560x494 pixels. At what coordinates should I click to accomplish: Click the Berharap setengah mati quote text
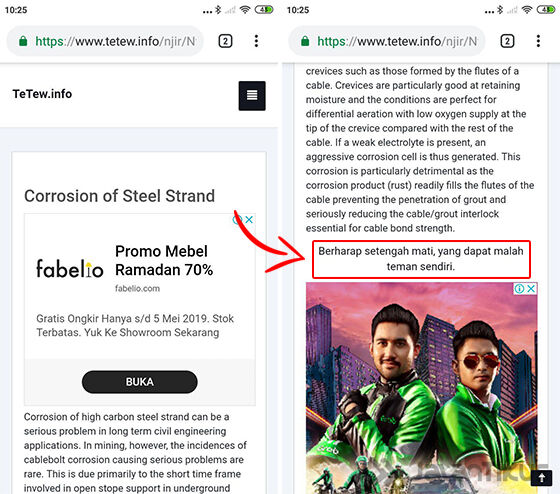(421, 259)
